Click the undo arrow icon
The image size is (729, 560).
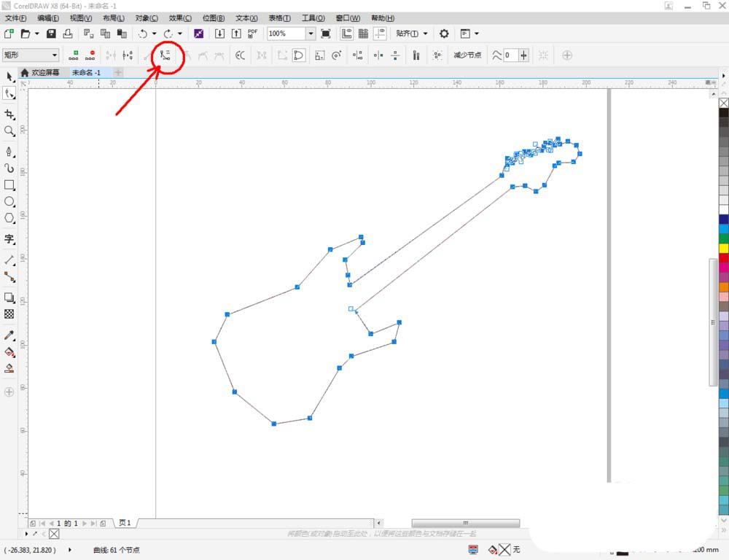143,34
